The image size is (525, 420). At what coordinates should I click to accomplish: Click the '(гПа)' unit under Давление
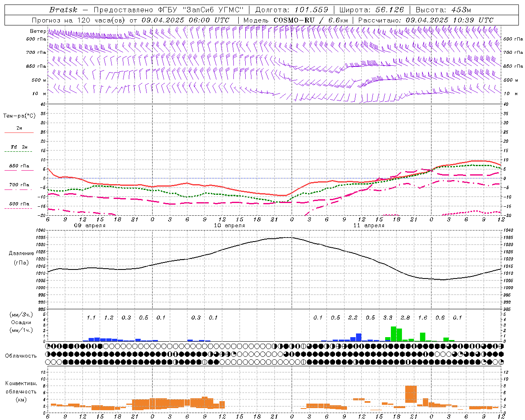point(21,263)
